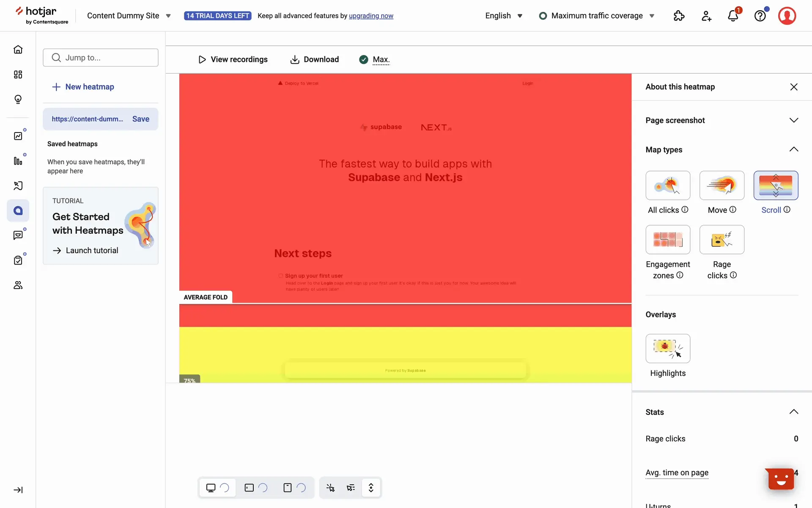This screenshot has height=508, width=812.
Task: Switch to desktop device view
Action: (x=211, y=488)
